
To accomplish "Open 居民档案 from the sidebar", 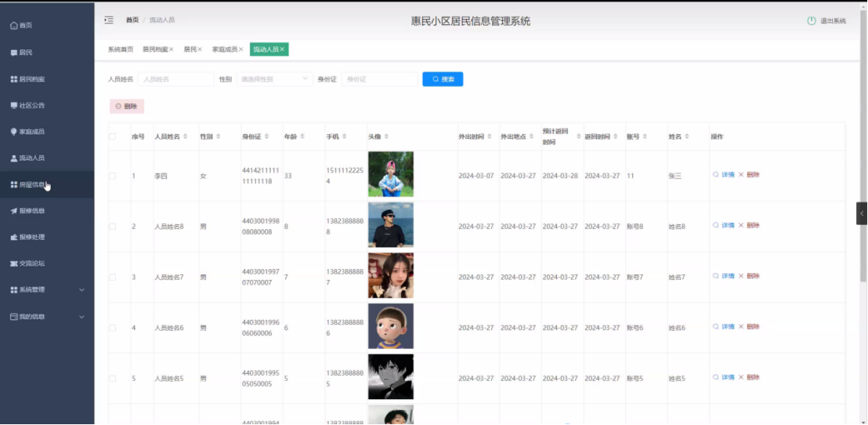I will [x=47, y=79].
